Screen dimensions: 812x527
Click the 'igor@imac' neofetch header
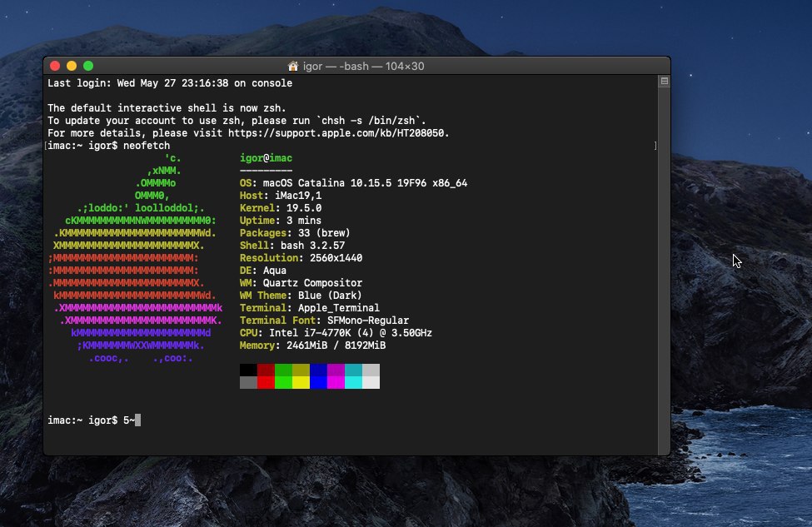coord(267,158)
